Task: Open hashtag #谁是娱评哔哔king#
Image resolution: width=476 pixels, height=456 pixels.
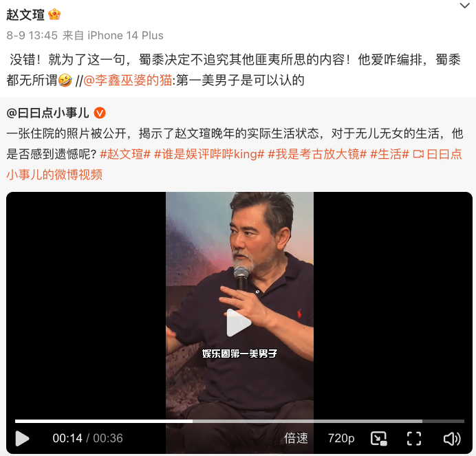Action: pyautogui.click(x=209, y=154)
